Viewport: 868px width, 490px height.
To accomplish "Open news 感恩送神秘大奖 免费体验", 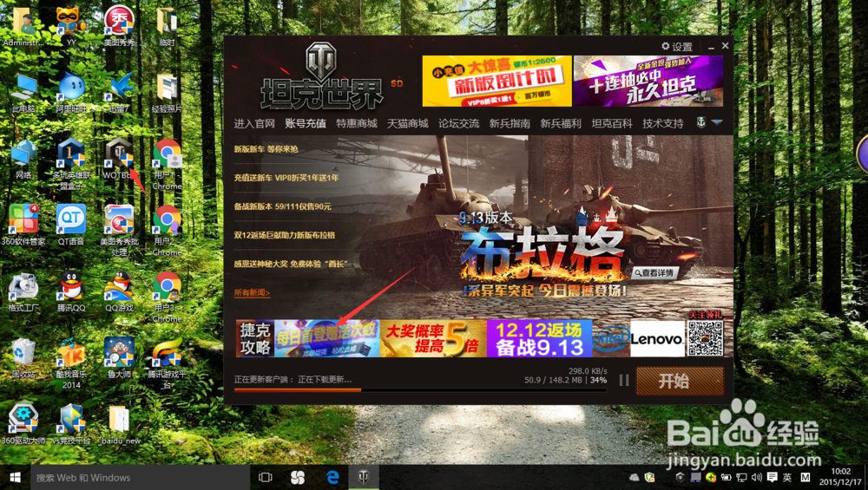I will click(x=291, y=264).
